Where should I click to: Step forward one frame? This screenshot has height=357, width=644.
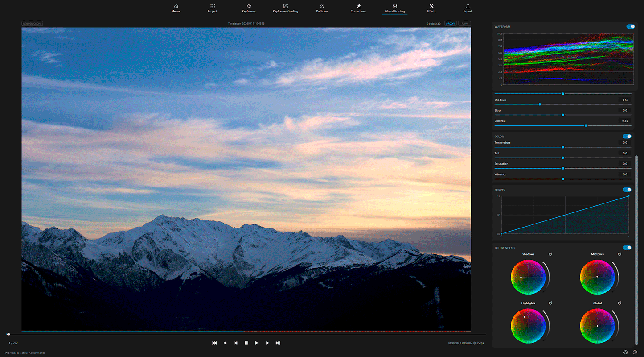pyautogui.click(x=257, y=343)
